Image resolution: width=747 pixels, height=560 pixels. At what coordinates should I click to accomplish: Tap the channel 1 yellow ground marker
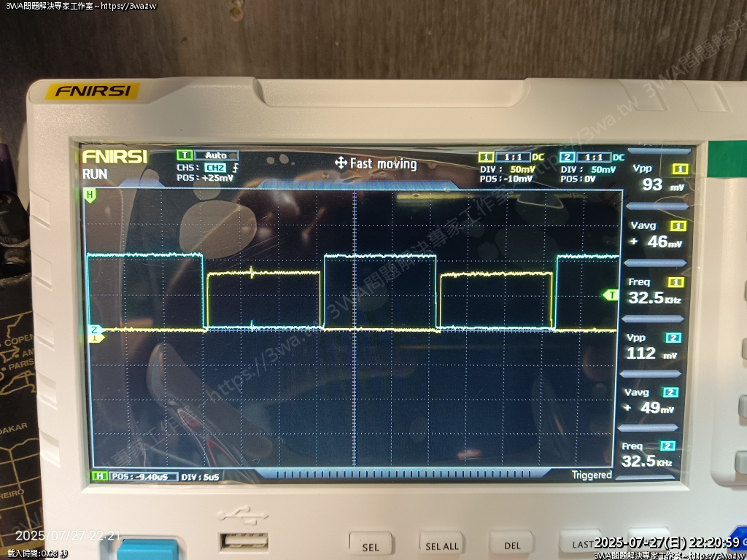point(94,338)
